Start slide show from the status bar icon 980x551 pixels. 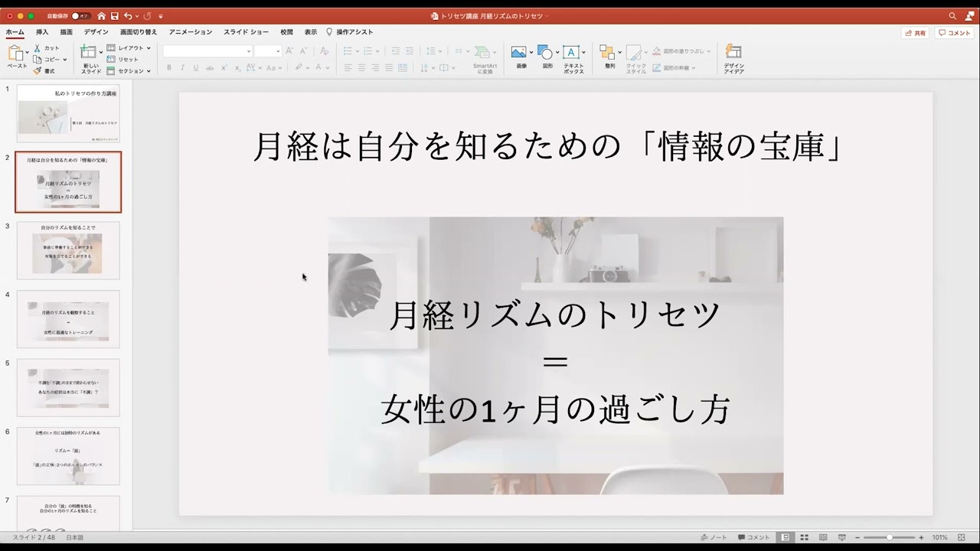pos(841,537)
